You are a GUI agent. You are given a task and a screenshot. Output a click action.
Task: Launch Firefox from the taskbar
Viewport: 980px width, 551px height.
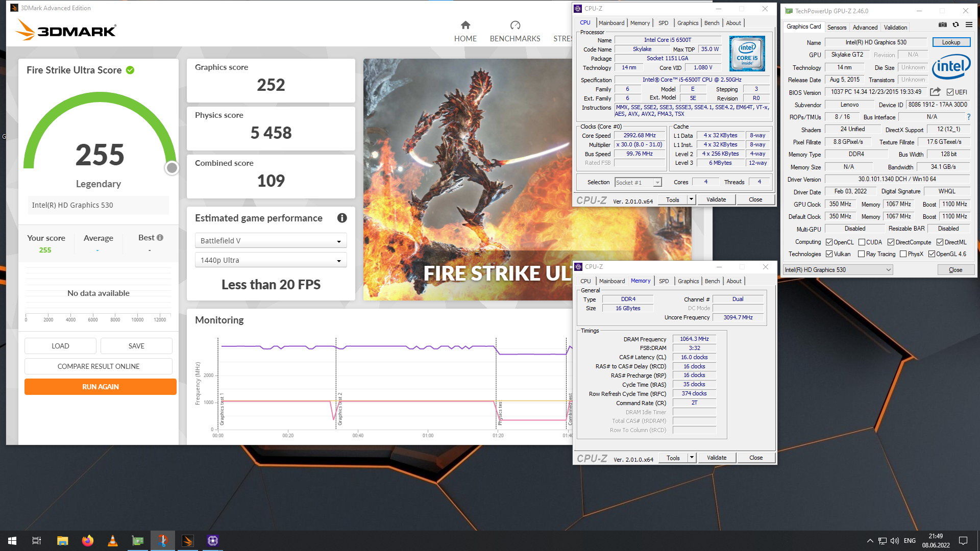(88, 540)
